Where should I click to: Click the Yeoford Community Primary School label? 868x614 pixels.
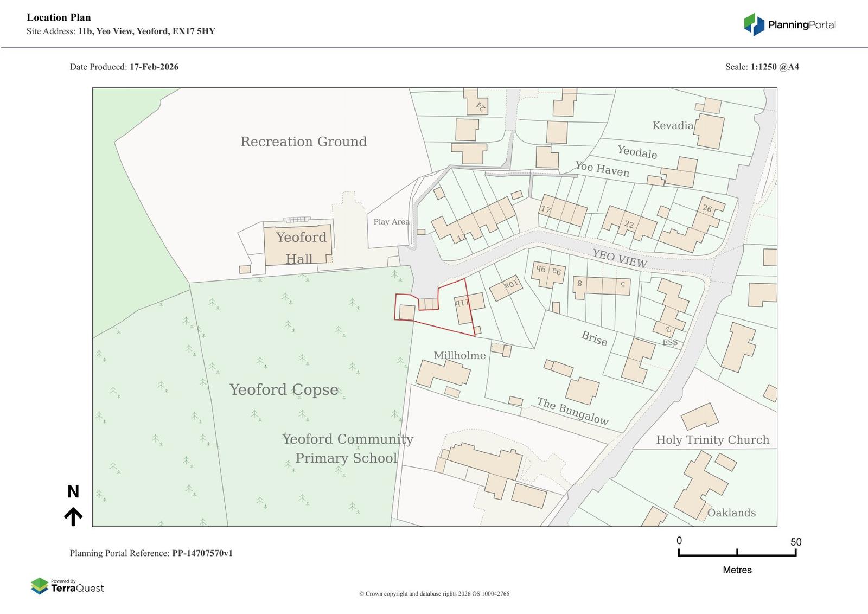pos(347,449)
